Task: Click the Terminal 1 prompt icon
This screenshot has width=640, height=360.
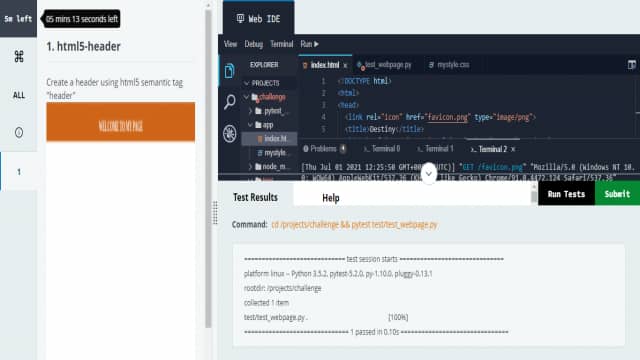Action: click(420, 149)
